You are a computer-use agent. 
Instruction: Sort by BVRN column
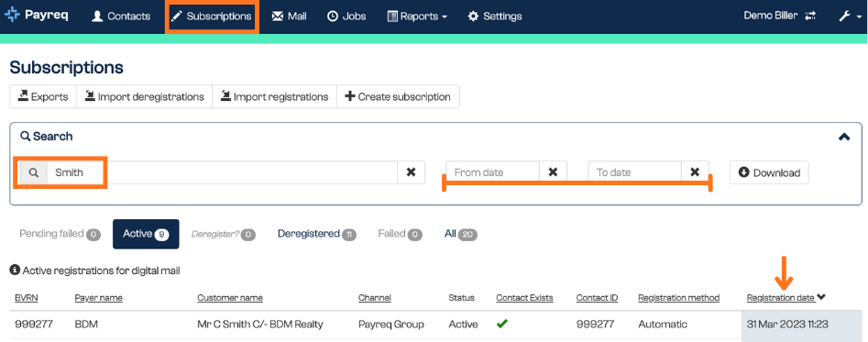[x=27, y=298]
